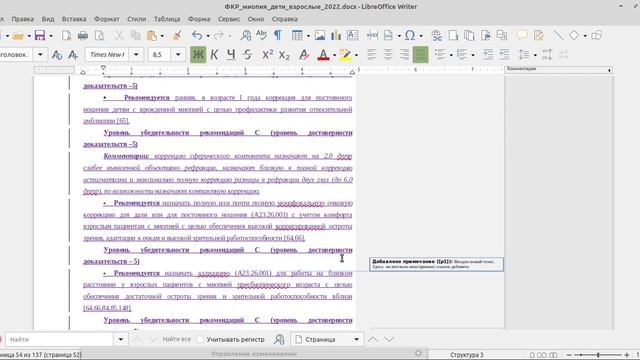The image size is (640, 360).
Task: Apply superscript formatting
Action: coord(267,54)
